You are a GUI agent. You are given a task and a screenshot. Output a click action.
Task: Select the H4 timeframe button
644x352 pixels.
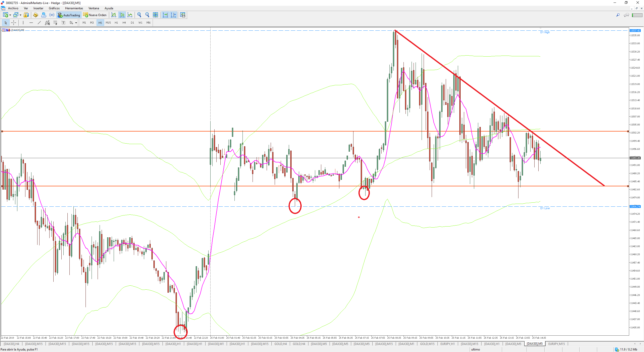tap(124, 23)
